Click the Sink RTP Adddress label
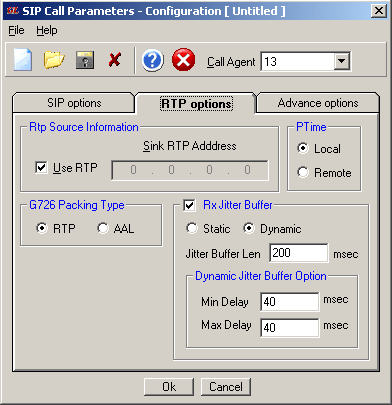This screenshot has height=405, width=392. pos(190,146)
